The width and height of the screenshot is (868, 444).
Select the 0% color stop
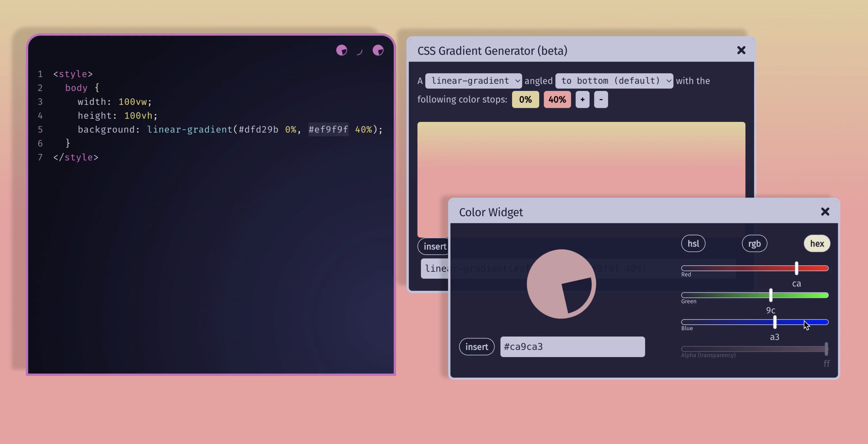pyautogui.click(x=525, y=99)
